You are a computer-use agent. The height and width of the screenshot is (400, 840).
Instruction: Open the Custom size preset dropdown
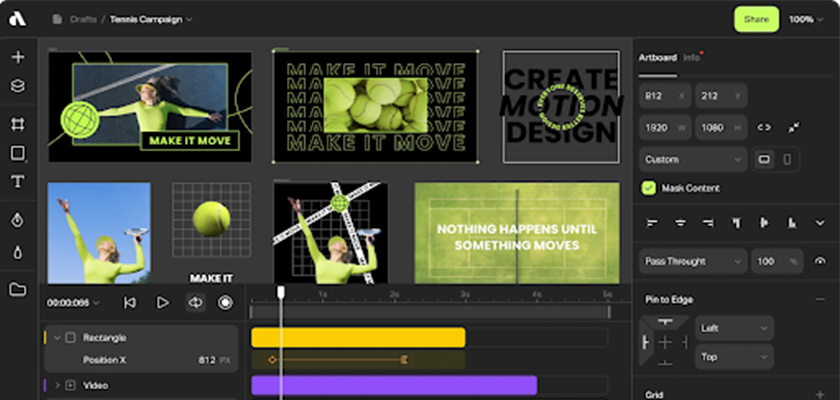click(693, 160)
